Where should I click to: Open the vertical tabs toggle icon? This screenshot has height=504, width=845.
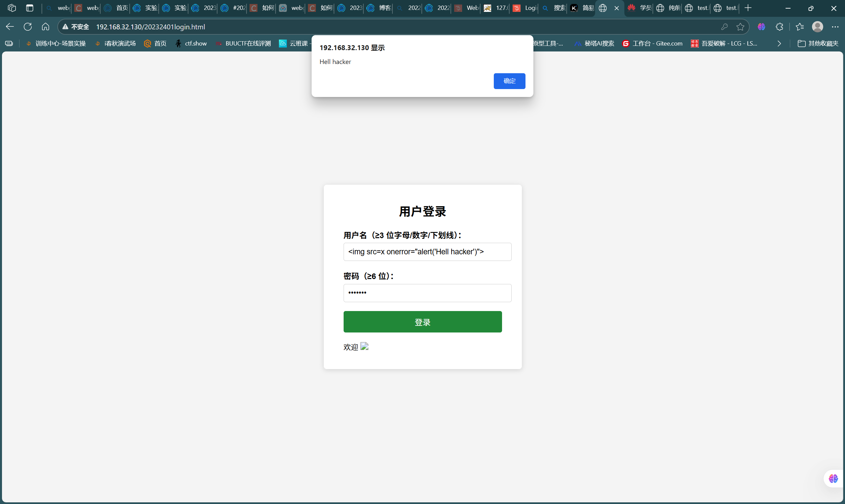click(30, 8)
